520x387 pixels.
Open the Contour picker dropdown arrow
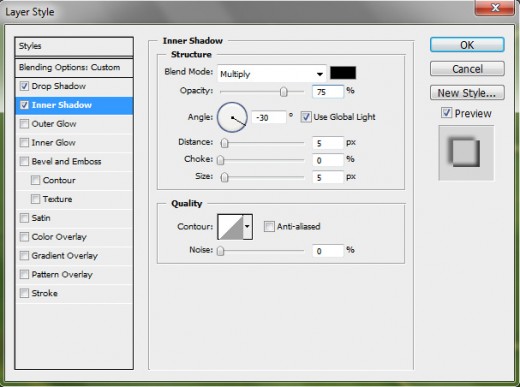(247, 227)
